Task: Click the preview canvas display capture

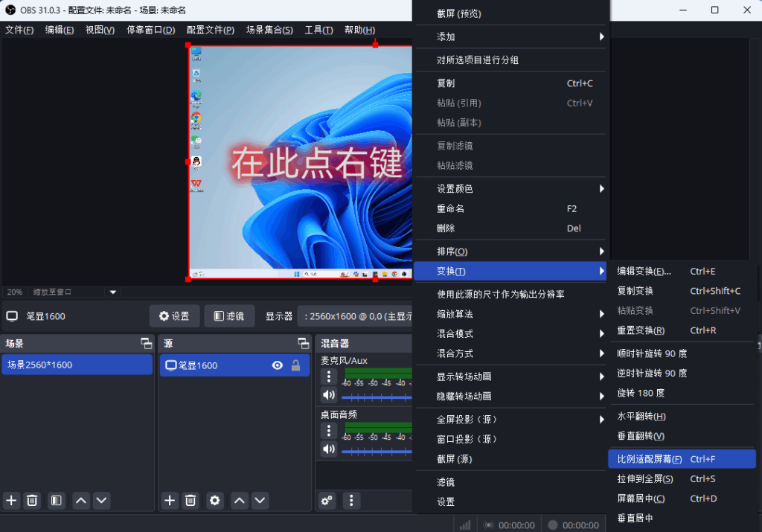Action: coord(301,162)
